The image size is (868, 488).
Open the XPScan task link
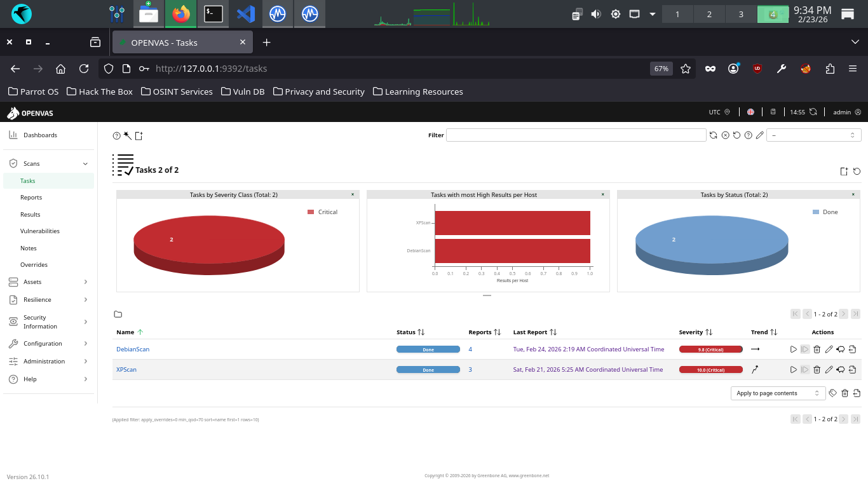pos(126,370)
